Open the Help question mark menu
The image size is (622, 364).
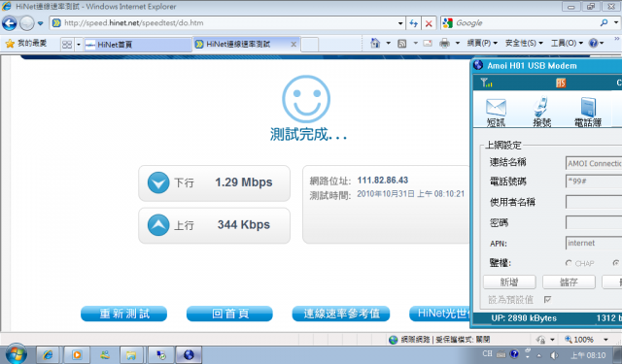pyautogui.click(x=596, y=43)
